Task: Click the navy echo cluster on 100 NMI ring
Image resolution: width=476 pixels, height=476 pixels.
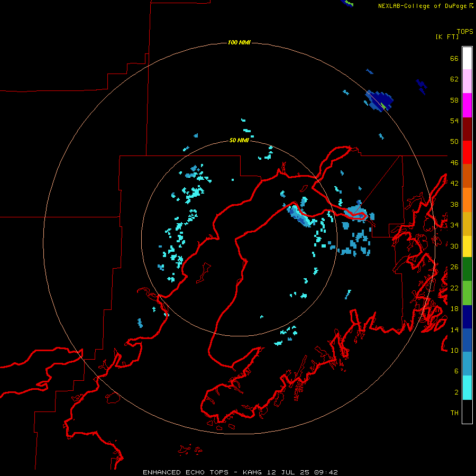Action: 379,100
